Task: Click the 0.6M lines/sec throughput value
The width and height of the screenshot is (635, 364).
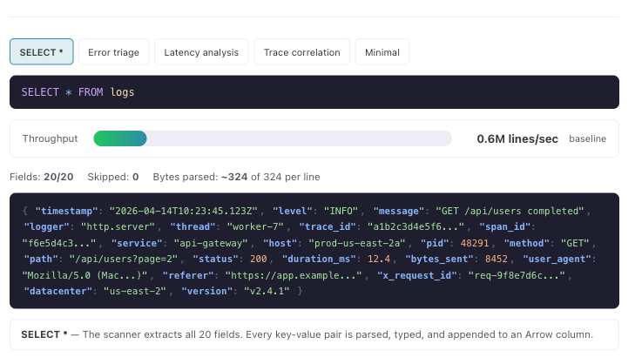Action: (x=517, y=138)
